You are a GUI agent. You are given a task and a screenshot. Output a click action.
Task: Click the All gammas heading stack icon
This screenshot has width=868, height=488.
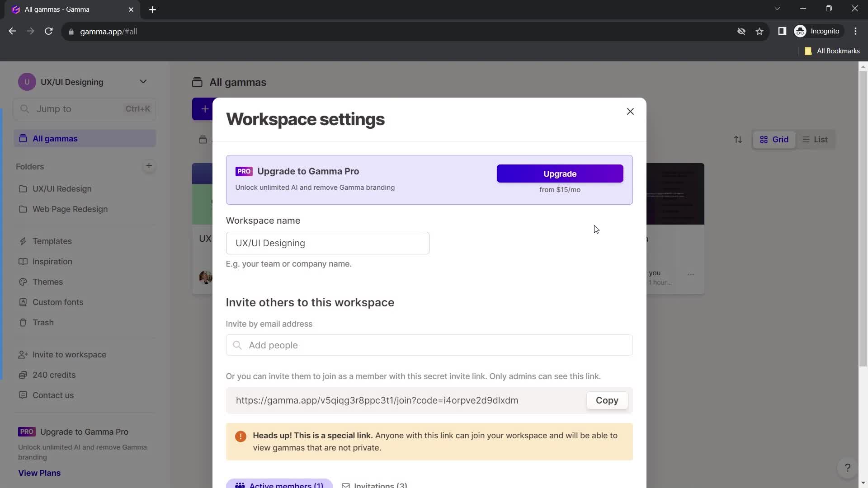(197, 82)
